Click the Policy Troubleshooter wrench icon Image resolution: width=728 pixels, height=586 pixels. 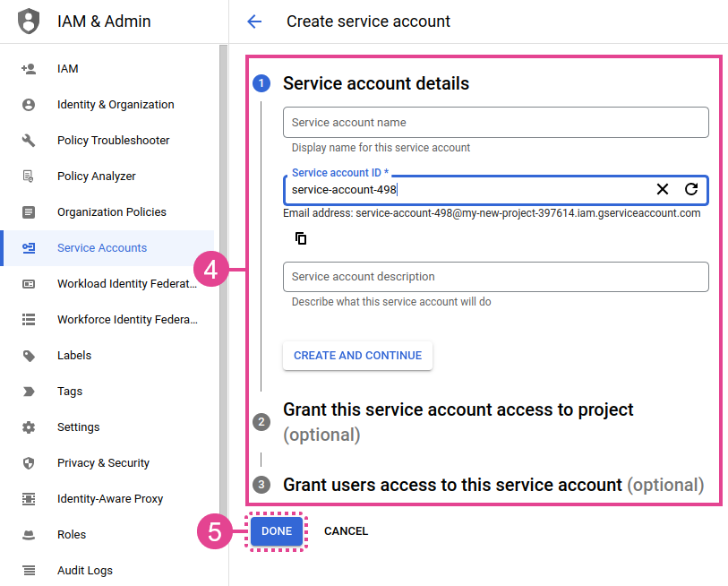[29, 141]
